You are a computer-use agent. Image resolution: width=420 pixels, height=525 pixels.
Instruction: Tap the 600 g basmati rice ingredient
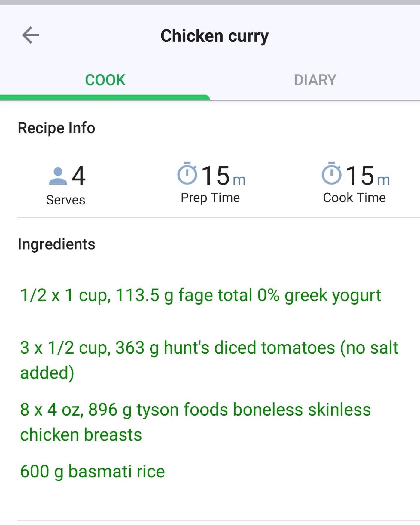coord(93,471)
